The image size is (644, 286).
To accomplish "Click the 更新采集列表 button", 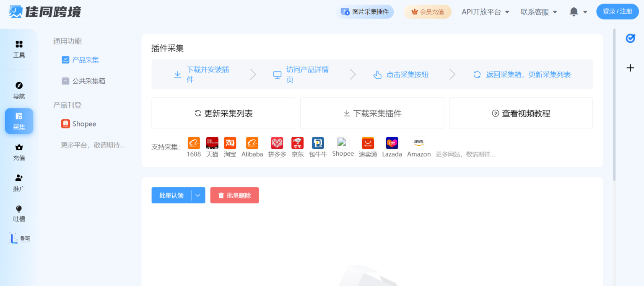I will click(x=223, y=113).
